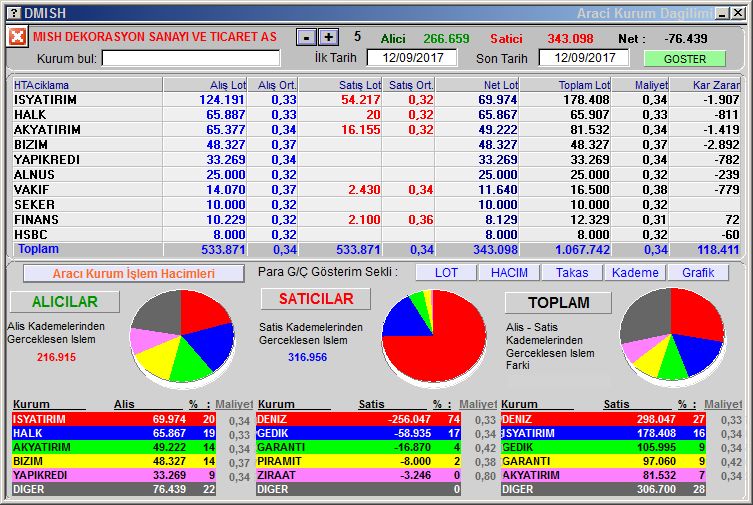Image resolution: width=753 pixels, height=505 pixels.
Task: Click the Alici total 266.659
Action: click(446, 38)
